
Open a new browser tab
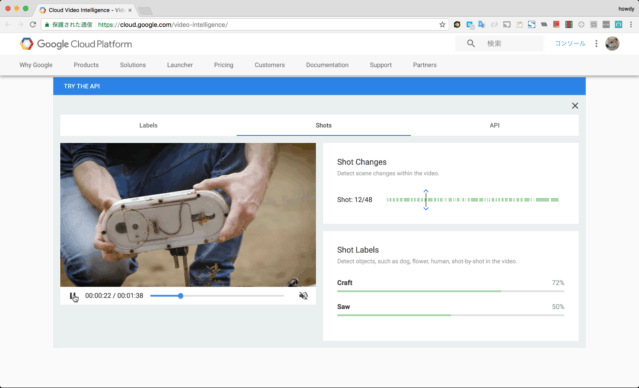(x=145, y=11)
